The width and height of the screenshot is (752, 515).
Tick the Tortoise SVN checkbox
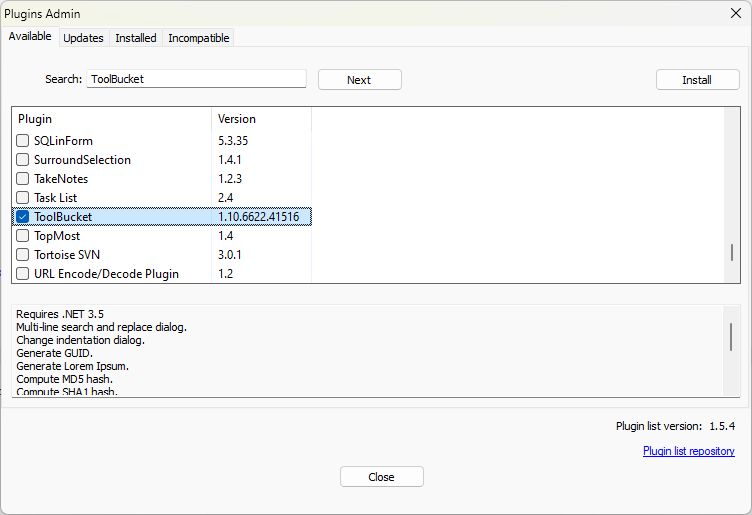(x=23, y=255)
